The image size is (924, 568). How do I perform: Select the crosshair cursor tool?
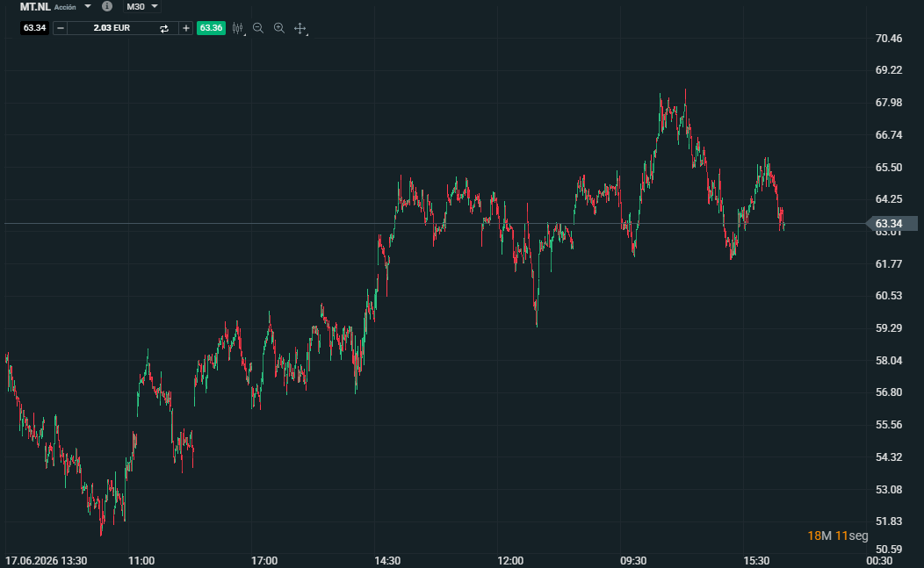point(300,28)
